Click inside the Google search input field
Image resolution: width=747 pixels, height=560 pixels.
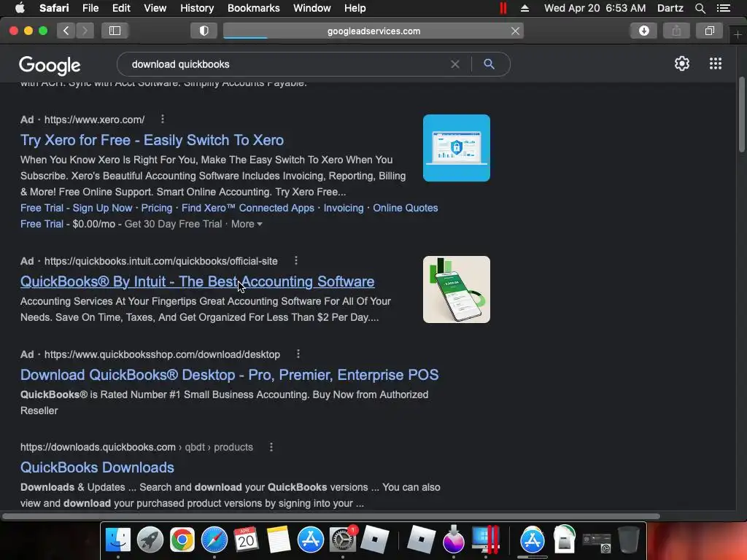coord(286,64)
